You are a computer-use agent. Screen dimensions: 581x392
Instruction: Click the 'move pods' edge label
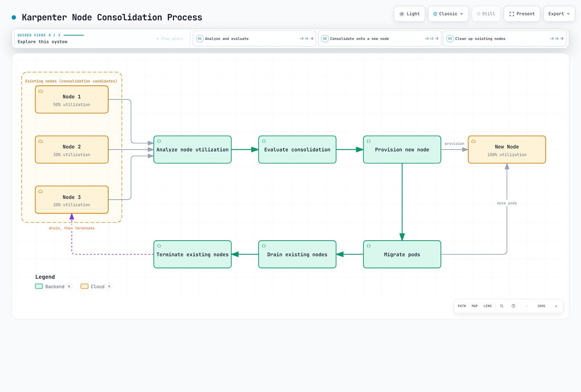[507, 203]
